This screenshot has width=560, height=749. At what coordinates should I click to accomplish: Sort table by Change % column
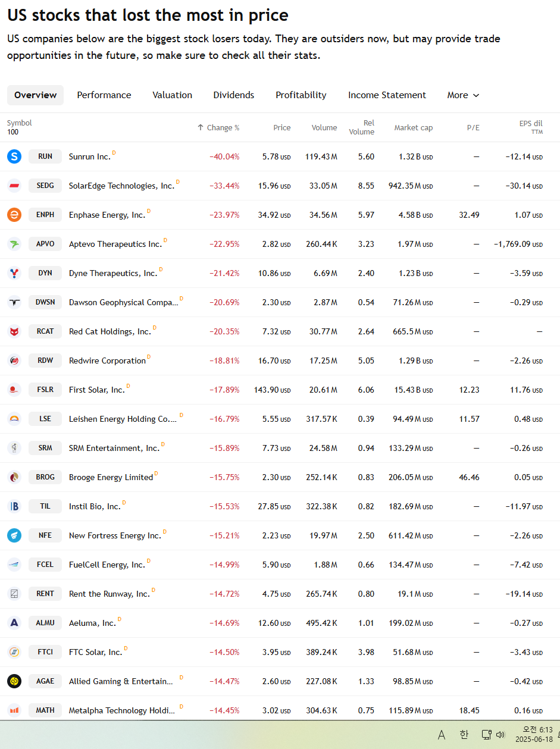pyautogui.click(x=218, y=127)
